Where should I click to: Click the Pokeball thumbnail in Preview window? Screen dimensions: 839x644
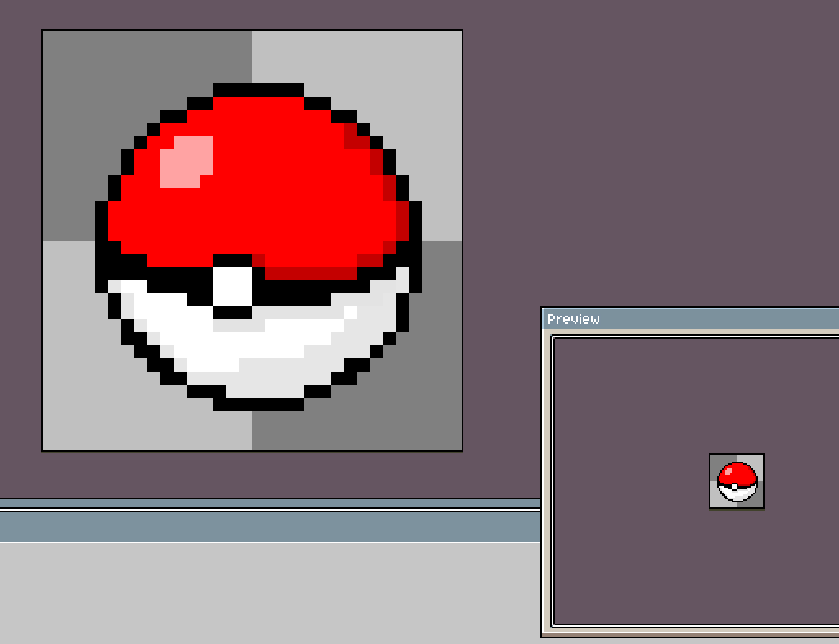tap(737, 481)
